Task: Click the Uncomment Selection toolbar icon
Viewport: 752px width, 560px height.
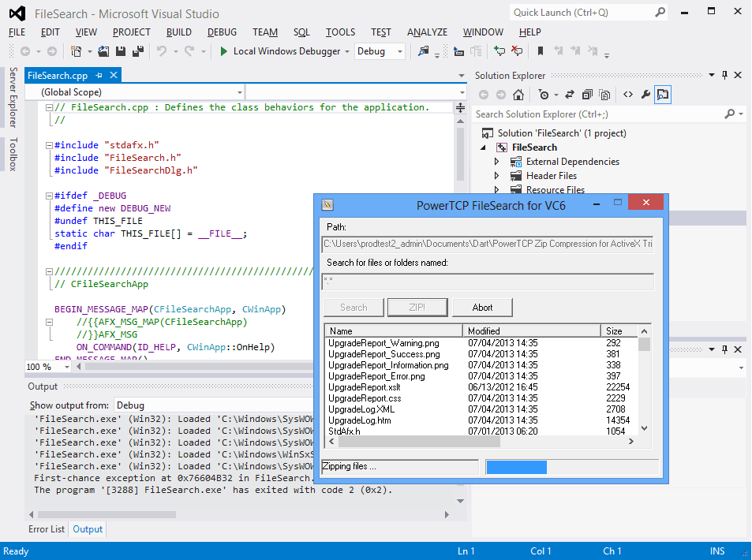Action: [x=517, y=50]
